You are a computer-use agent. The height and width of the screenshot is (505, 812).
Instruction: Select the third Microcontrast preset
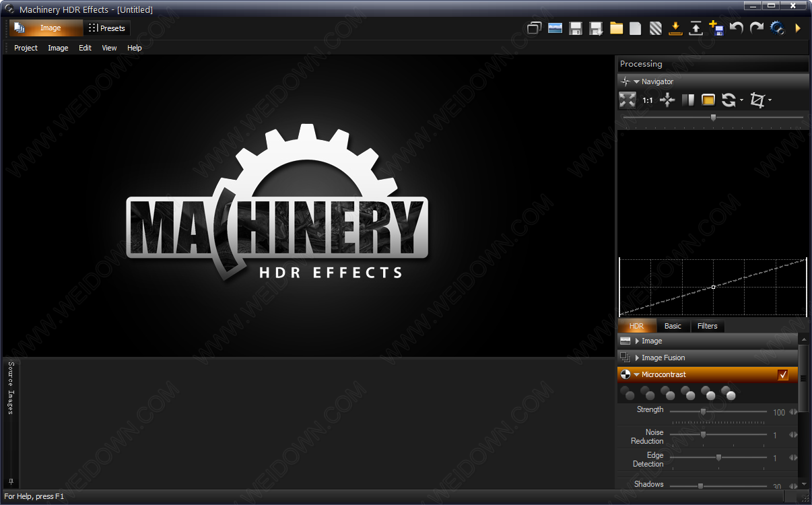click(x=668, y=393)
